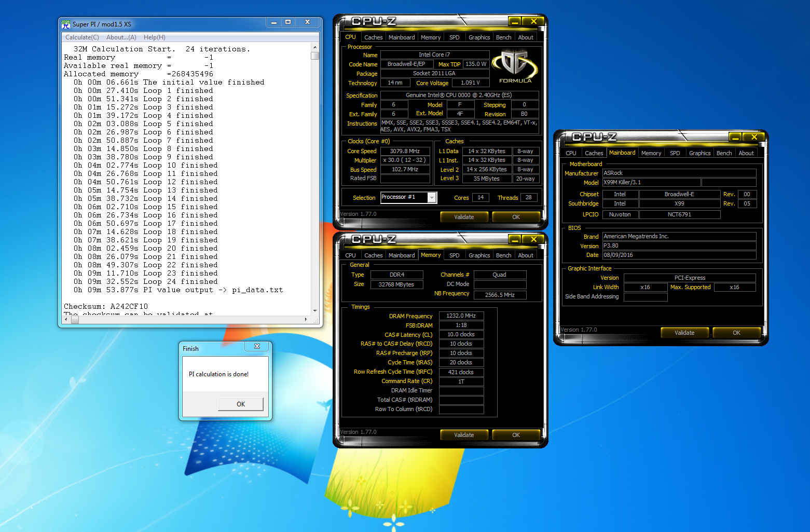The image size is (810, 532).
Task: Switch to Caches tab in top CPU-Z window
Action: (x=373, y=37)
